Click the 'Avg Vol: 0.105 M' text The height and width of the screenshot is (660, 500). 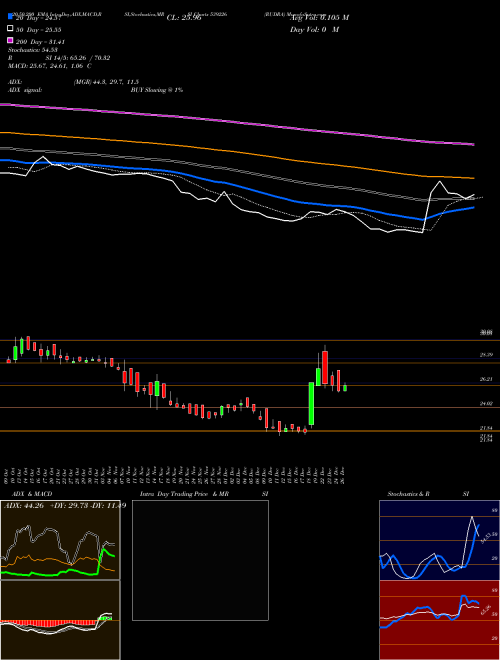click(x=319, y=18)
